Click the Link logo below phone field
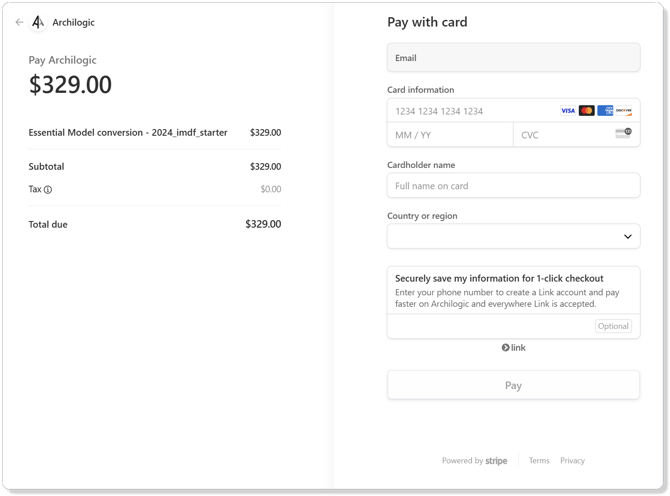This screenshot has width=670, height=496. (x=513, y=348)
